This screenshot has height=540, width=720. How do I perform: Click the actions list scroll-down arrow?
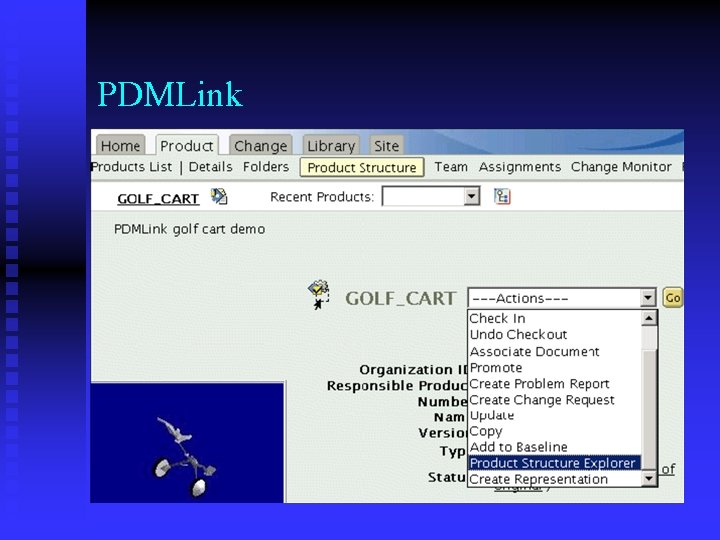pos(649,478)
